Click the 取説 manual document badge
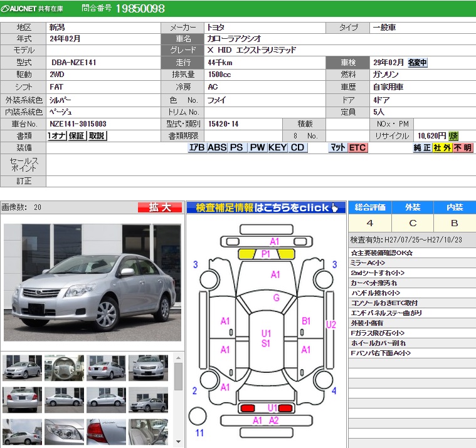The image size is (476, 448). point(97,136)
